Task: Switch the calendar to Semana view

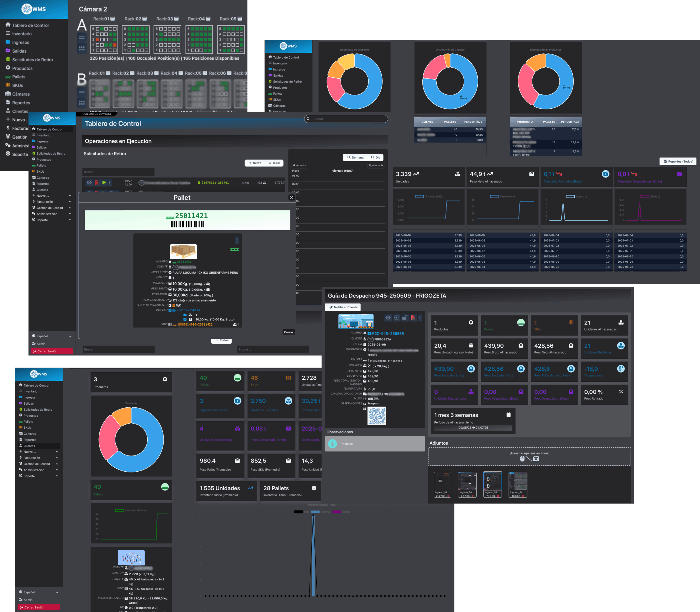Action: (355, 157)
